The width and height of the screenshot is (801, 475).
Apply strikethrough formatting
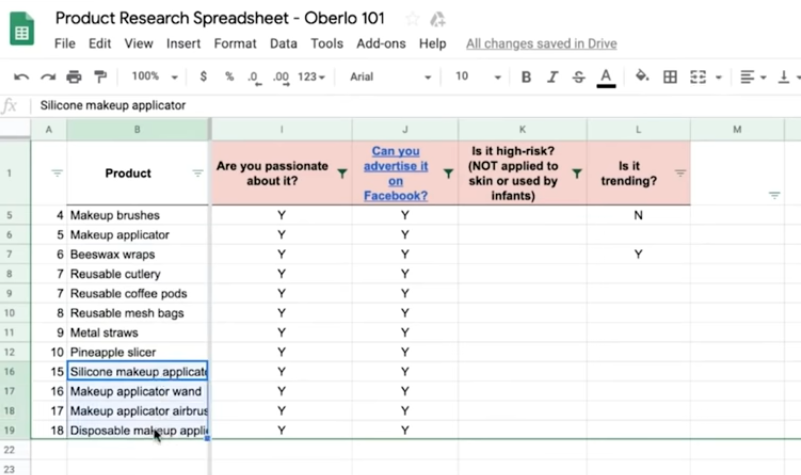click(578, 77)
